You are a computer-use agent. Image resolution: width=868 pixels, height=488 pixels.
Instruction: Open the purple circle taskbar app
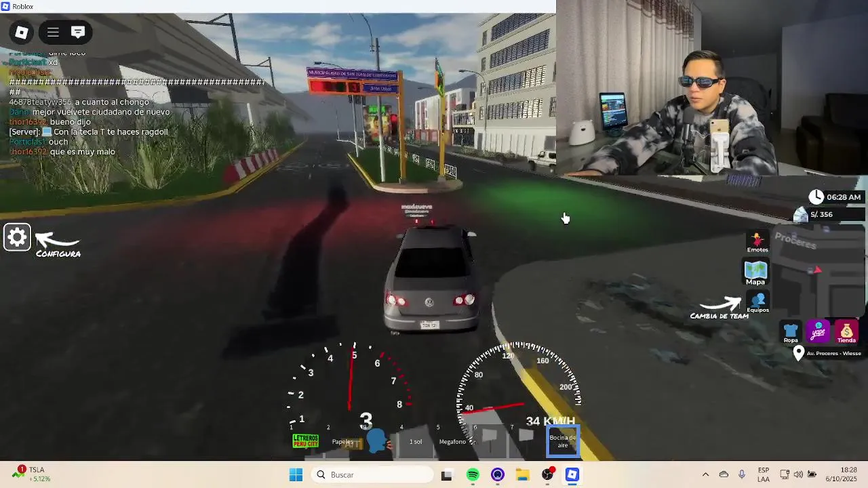[498, 475]
